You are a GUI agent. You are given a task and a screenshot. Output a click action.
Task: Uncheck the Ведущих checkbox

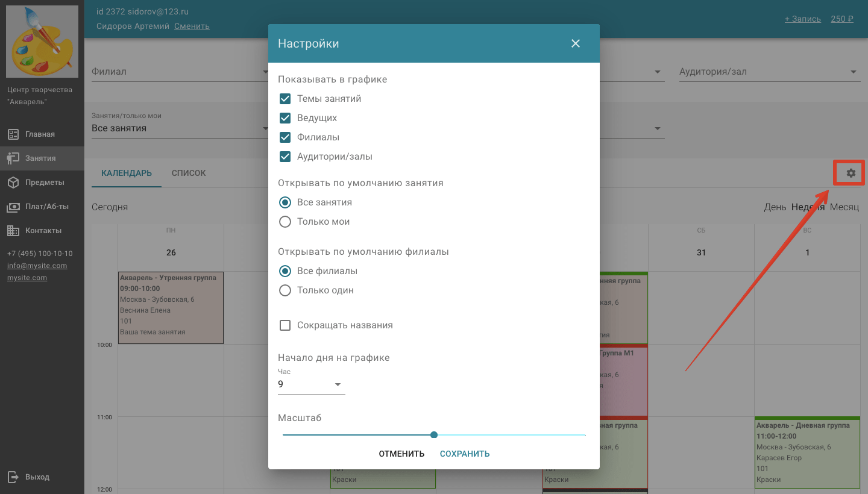point(285,118)
